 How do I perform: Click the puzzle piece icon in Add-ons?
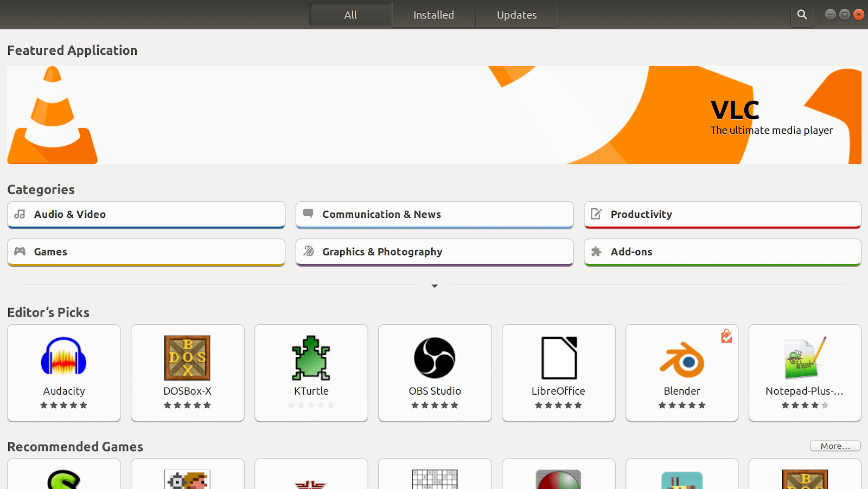coord(596,252)
